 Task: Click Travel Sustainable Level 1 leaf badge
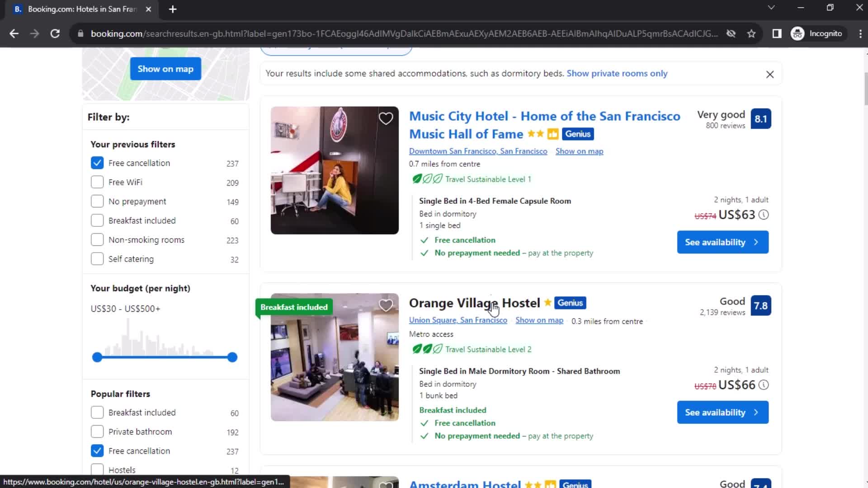(471, 179)
